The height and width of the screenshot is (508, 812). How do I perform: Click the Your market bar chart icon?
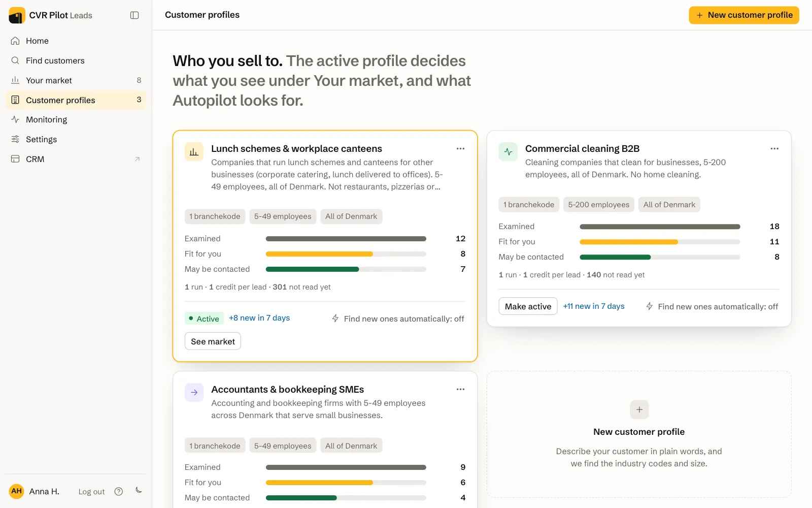15,80
